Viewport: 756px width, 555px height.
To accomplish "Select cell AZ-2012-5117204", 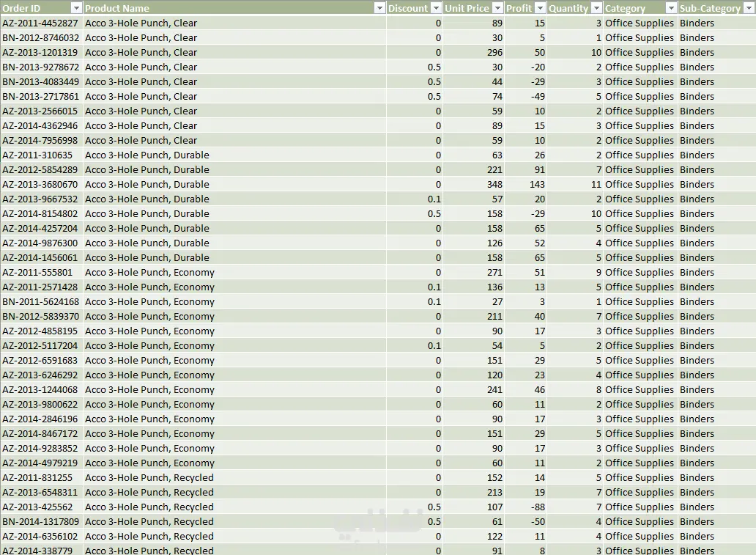I will click(x=40, y=345).
